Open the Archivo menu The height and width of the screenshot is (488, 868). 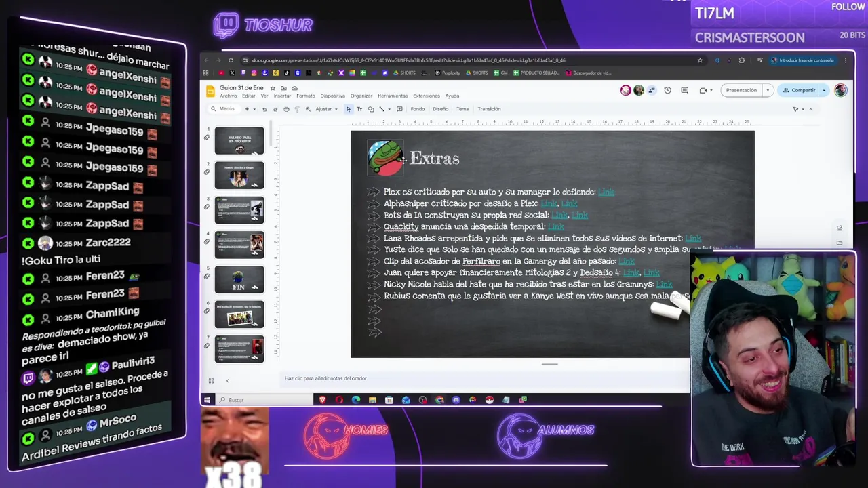[229, 96]
